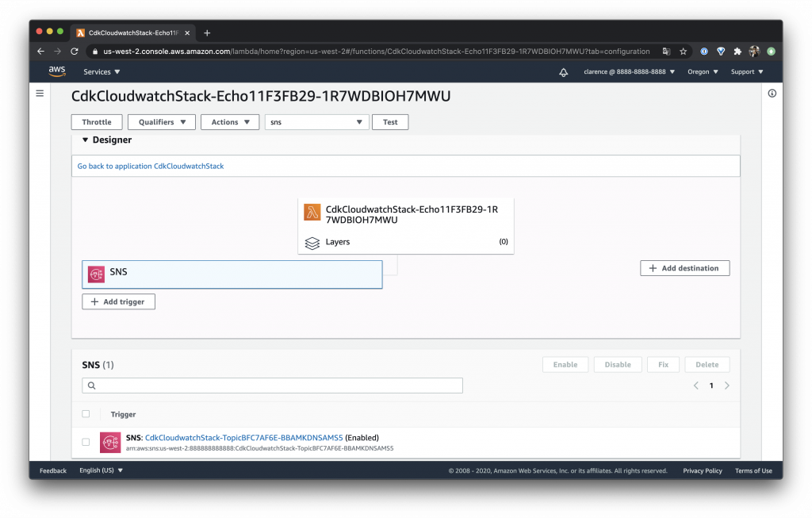Click the Disable trigger button
Viewport: 812px width, 518px height.
click(618, 365)
